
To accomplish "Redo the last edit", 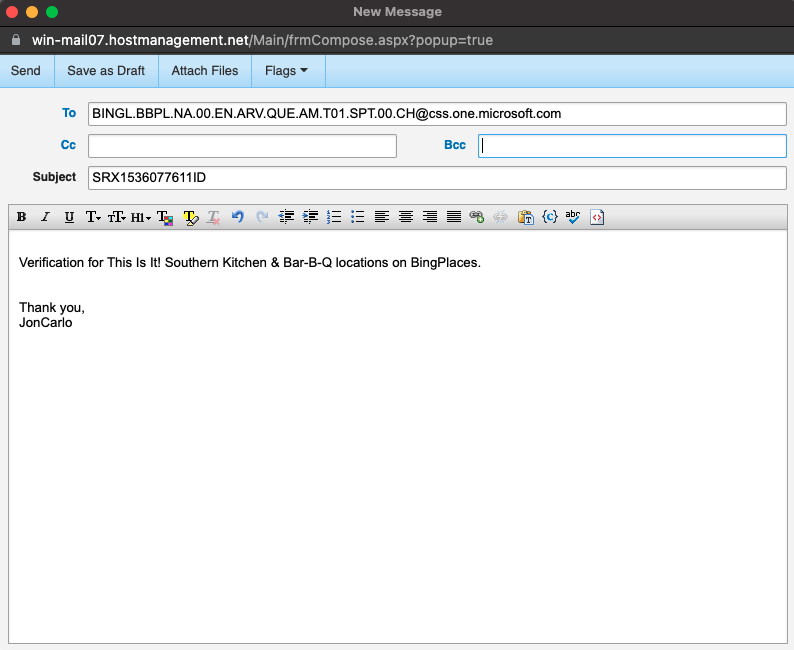I will [x=262, y=217].
